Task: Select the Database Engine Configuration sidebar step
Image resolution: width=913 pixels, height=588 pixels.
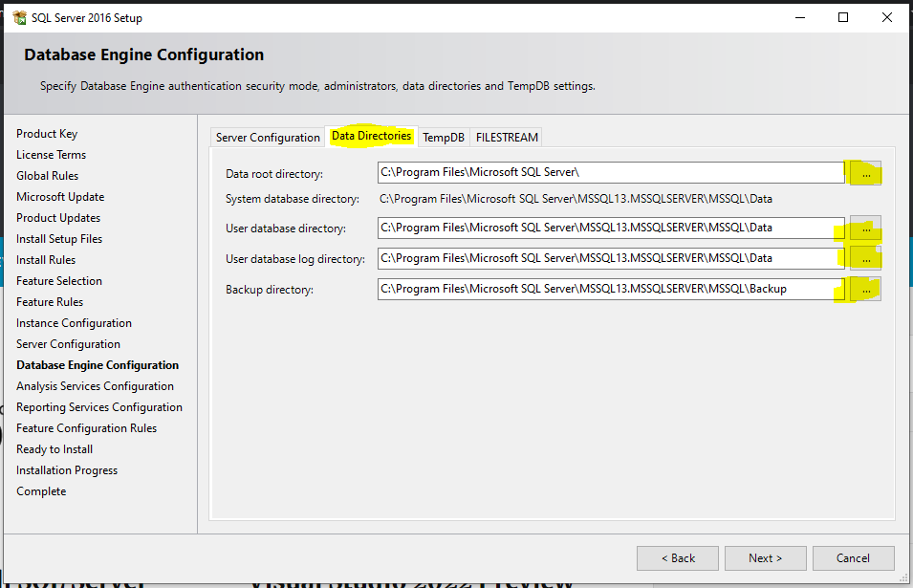Action: pos(98,365)
